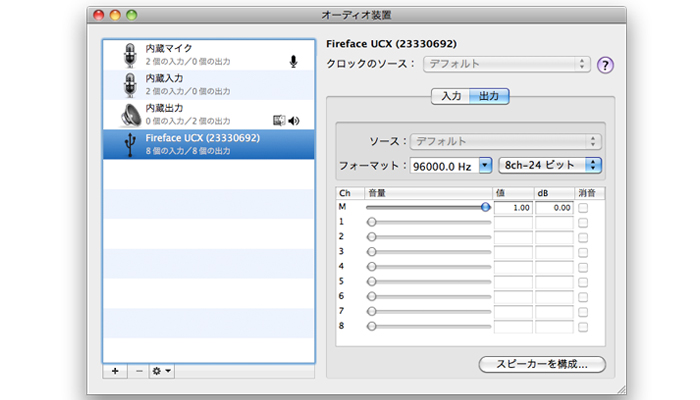Click the 内蔵出力 speaker device icon
This screenshot has width=700, height=400.
pyautogui.click(x=131, y=115)
